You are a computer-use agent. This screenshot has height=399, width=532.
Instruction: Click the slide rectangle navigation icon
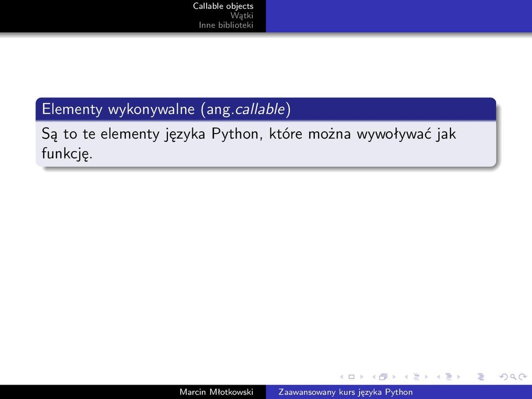[x=351, y=377]
